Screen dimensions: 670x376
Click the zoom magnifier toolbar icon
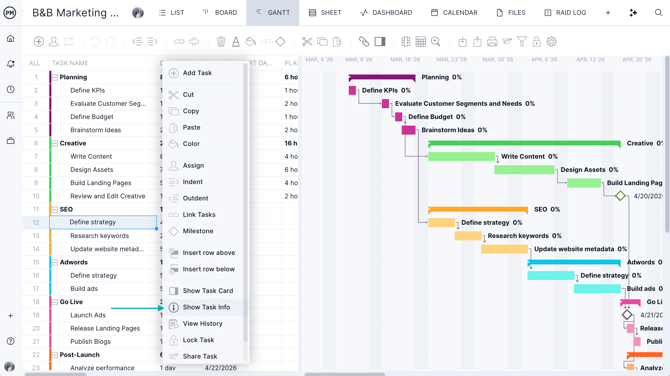pyautogui.click(x=435, y=41)
